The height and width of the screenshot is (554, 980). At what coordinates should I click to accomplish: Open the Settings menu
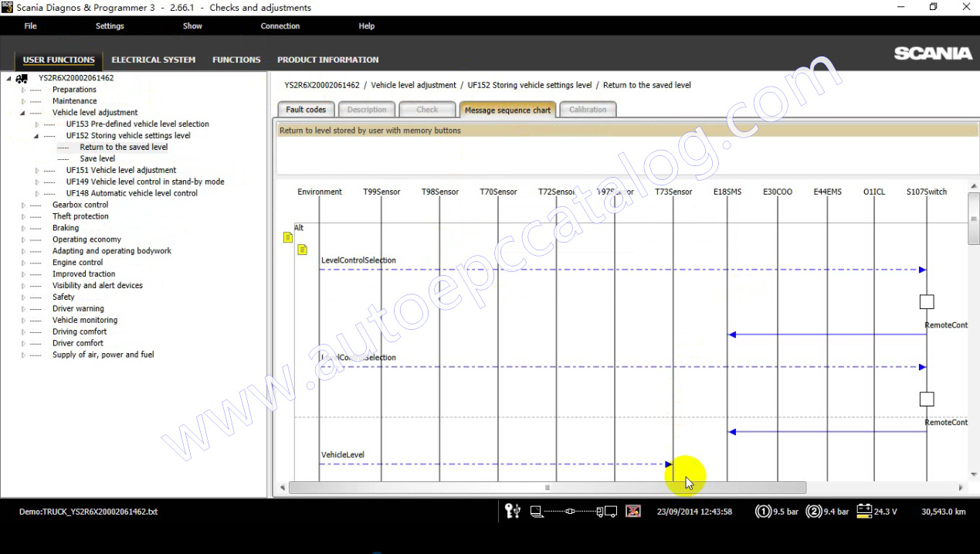coord(110,26)
